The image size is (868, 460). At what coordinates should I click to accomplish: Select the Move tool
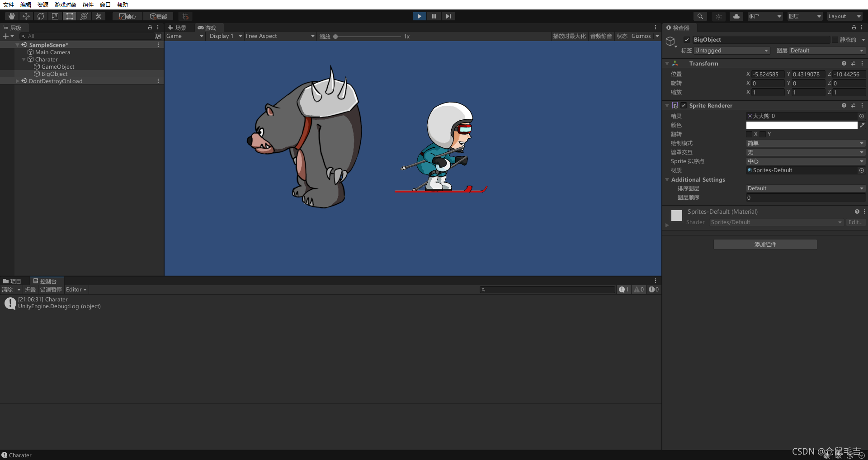pyautogui.click(x=26, y=16)
